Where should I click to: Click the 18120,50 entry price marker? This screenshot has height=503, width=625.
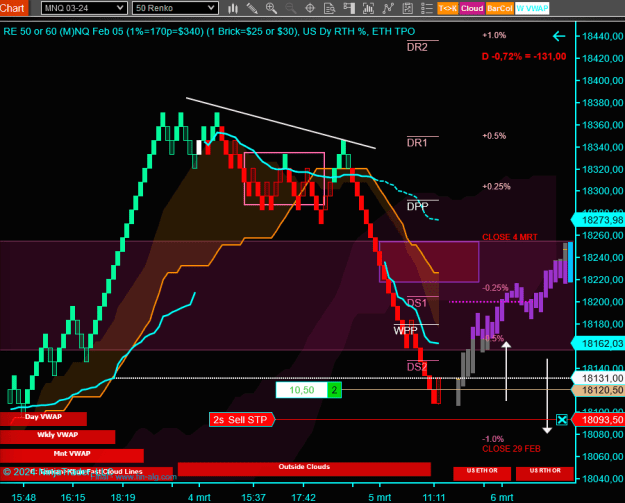point(598,390)
